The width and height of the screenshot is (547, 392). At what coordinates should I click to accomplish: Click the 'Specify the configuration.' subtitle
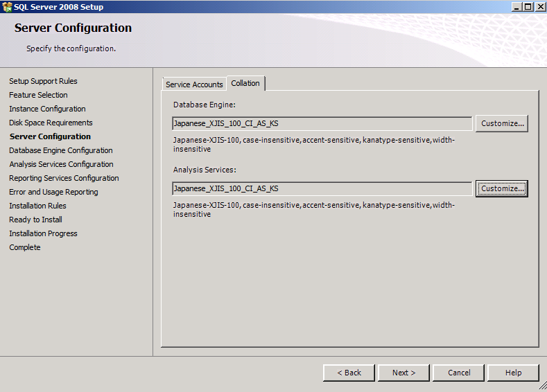[x=71, y=48]
